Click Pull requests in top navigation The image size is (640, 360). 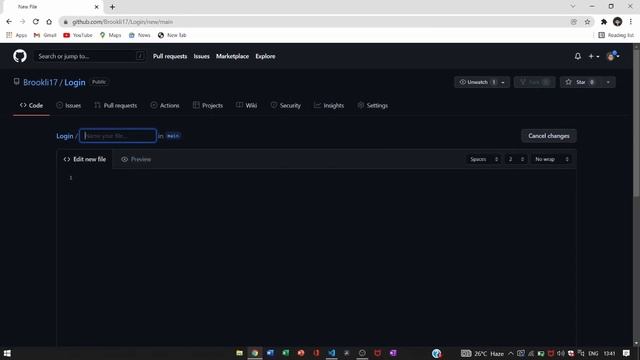point(170,56)
